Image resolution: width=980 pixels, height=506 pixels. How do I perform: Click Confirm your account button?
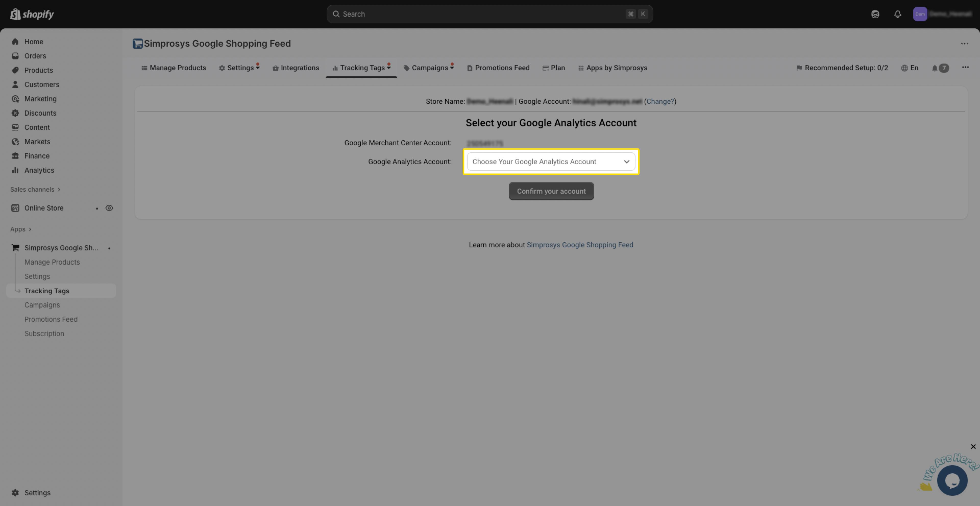(x=551, y=191)
